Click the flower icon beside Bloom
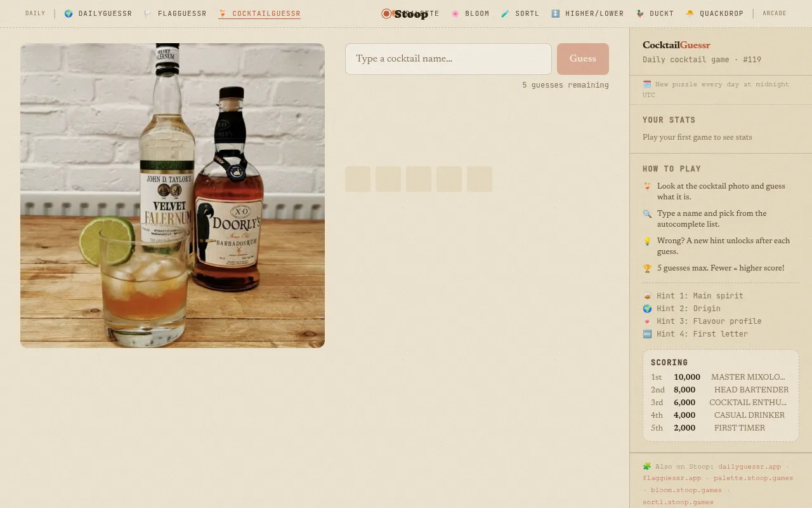 455,13
